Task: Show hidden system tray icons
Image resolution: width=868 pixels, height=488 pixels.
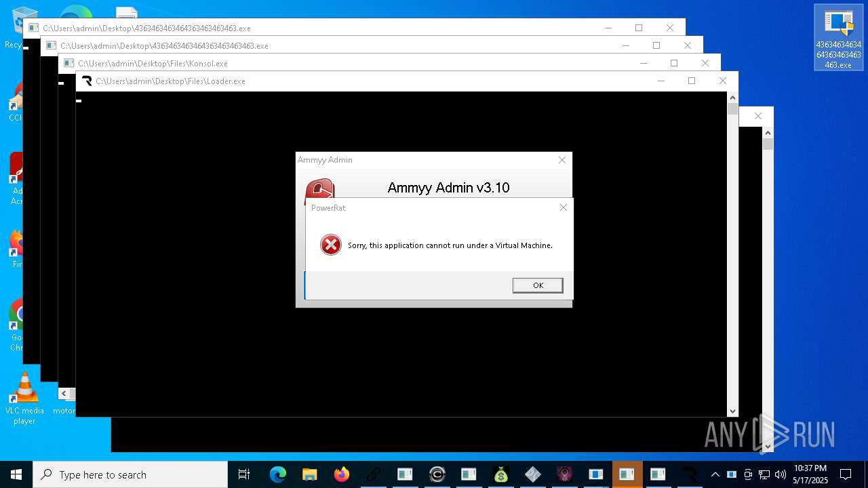Action: (x=715, y=474)
